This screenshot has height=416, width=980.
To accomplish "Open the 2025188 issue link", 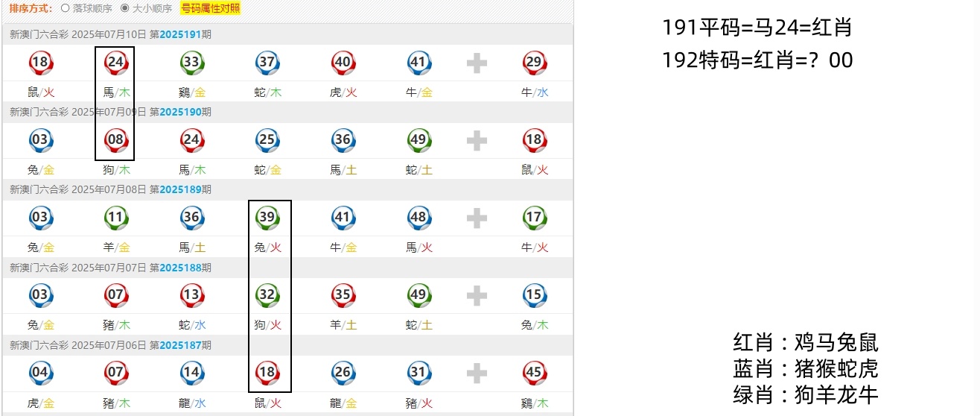I will click(x=179, y=267).
